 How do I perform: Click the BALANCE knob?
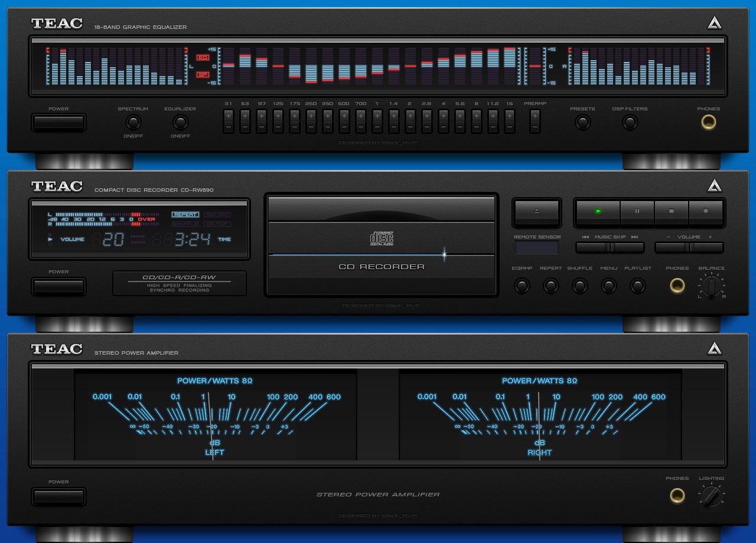pyautogui.click(x=712, y=286)
